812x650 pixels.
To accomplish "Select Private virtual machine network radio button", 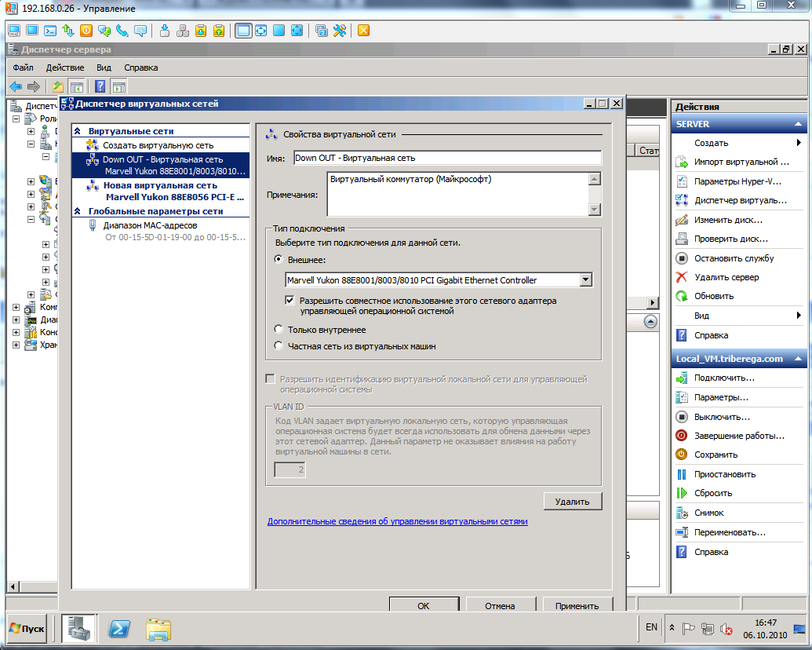I will [x=279, y=345].
